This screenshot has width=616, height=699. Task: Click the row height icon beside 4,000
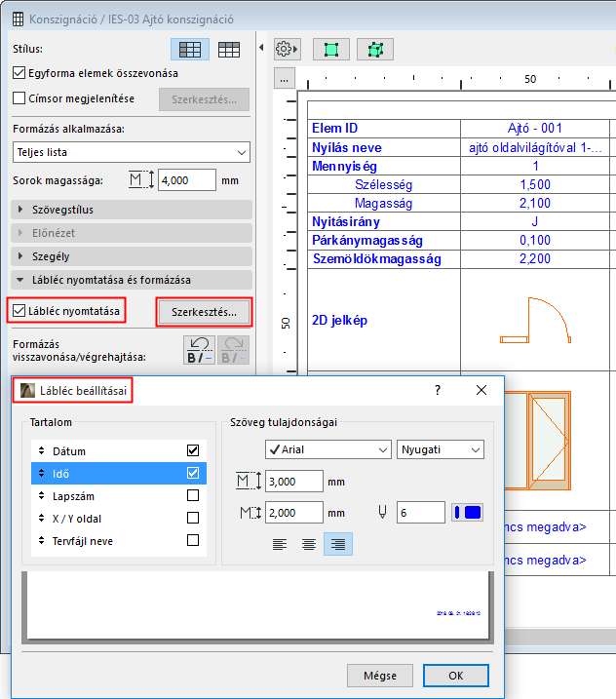(x=141, y=180)
